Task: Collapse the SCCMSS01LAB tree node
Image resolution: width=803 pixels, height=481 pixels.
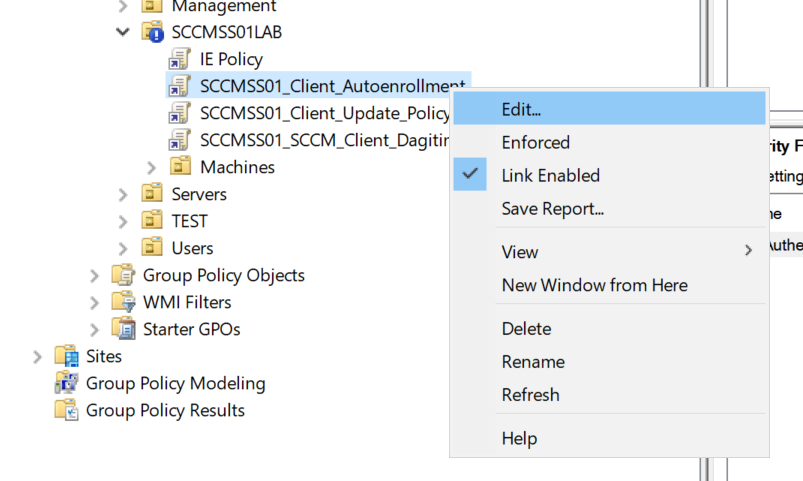Action: click(x=123, y=32)
